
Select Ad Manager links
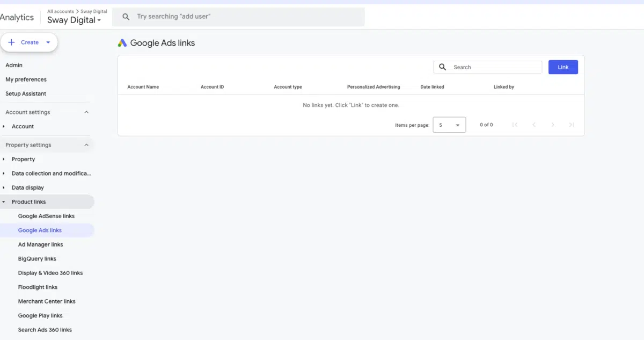click(x=40, y=244)
